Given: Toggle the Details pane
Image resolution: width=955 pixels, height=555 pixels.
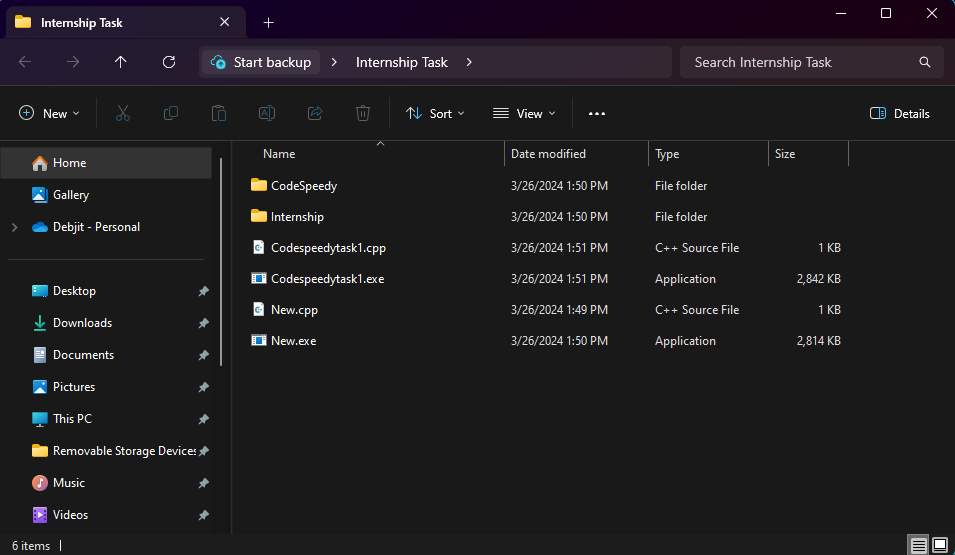Looking at the screenshot, I should coord(899,113).
